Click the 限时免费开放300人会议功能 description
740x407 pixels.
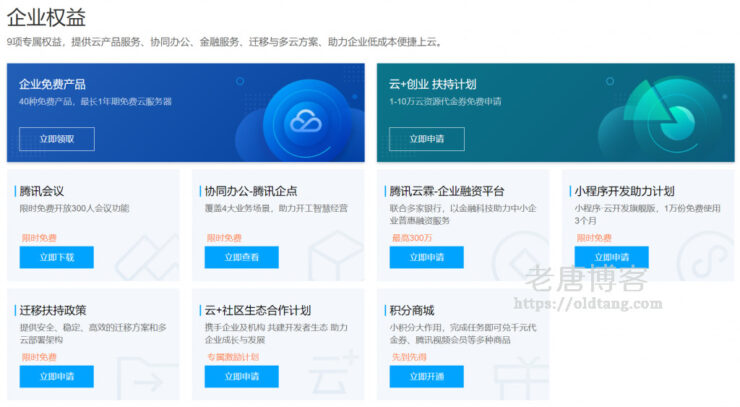(74, 208)
